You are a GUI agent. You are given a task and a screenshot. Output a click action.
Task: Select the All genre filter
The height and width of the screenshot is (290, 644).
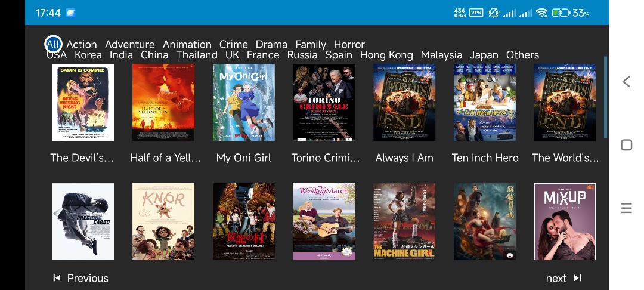point(54,44)
